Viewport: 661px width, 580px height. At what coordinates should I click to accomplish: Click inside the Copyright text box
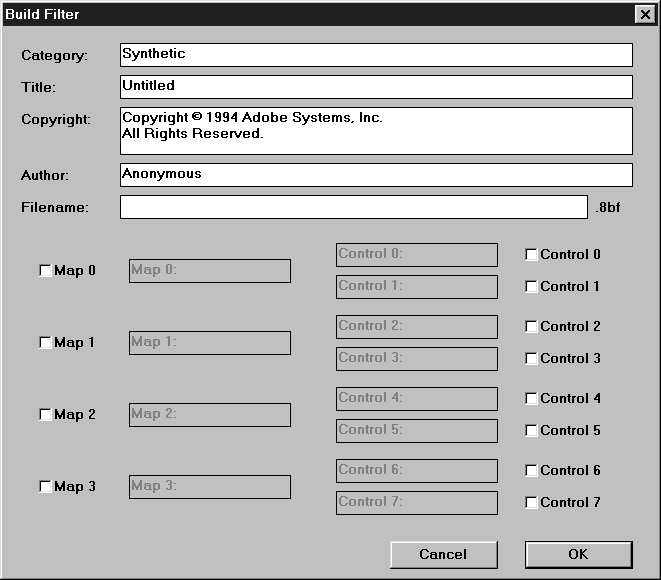point(376,131)
